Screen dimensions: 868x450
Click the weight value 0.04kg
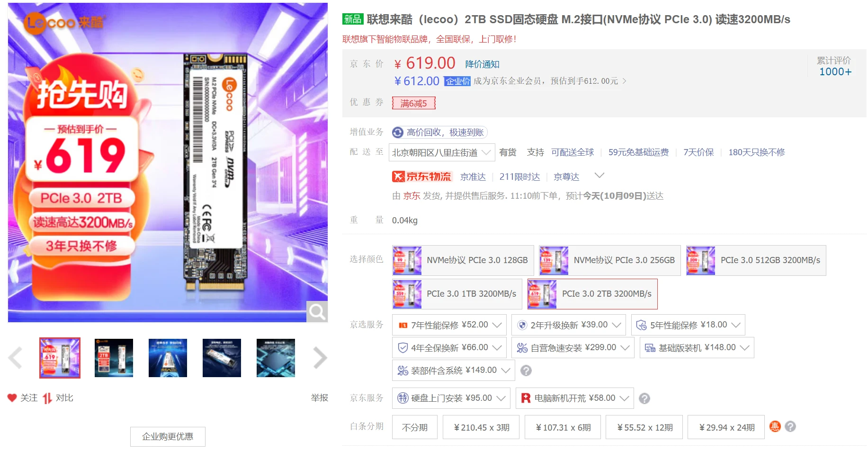(404, 221)
